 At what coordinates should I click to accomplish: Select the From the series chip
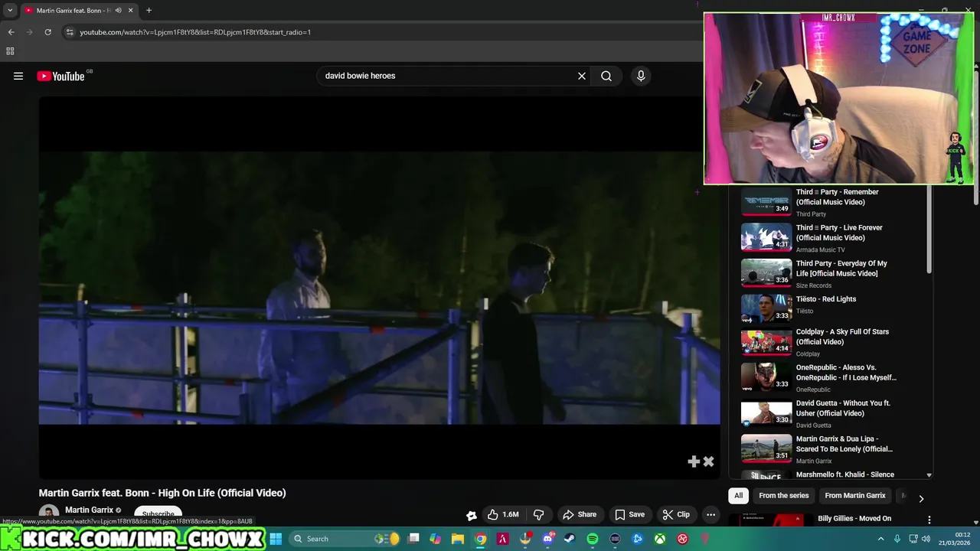click(783, 495)
